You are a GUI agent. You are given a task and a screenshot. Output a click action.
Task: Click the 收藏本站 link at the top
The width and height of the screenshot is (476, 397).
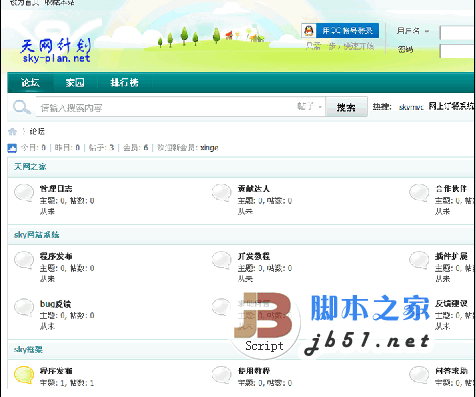pyautogui.click(x=59, y=3)
